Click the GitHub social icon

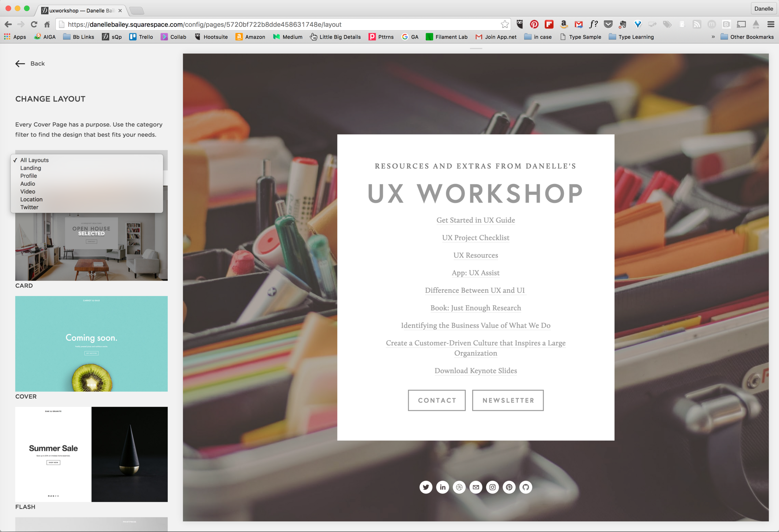(x=526, y=487)
